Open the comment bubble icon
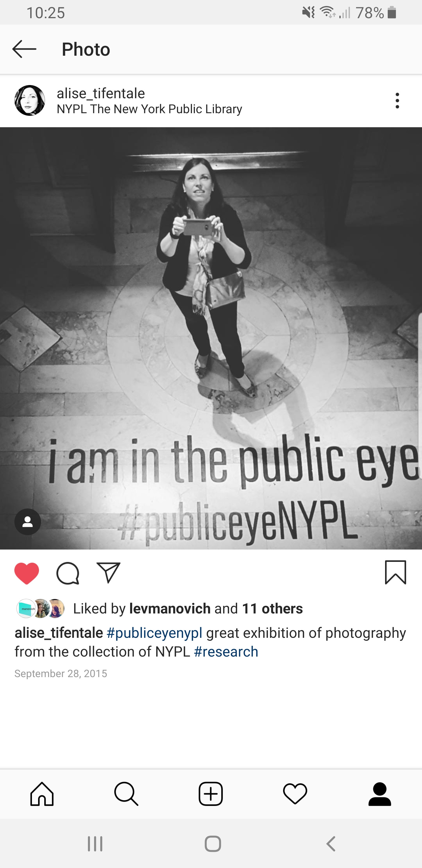Screen dimensions: 422x868 pyautogui.click(x=68, y=573)
